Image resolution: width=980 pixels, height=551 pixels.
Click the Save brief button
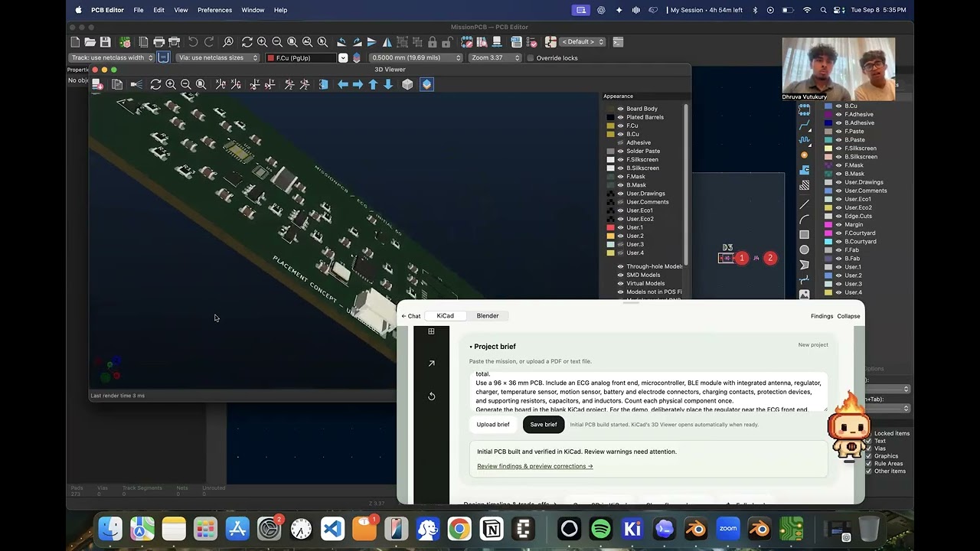pos(544,425)
